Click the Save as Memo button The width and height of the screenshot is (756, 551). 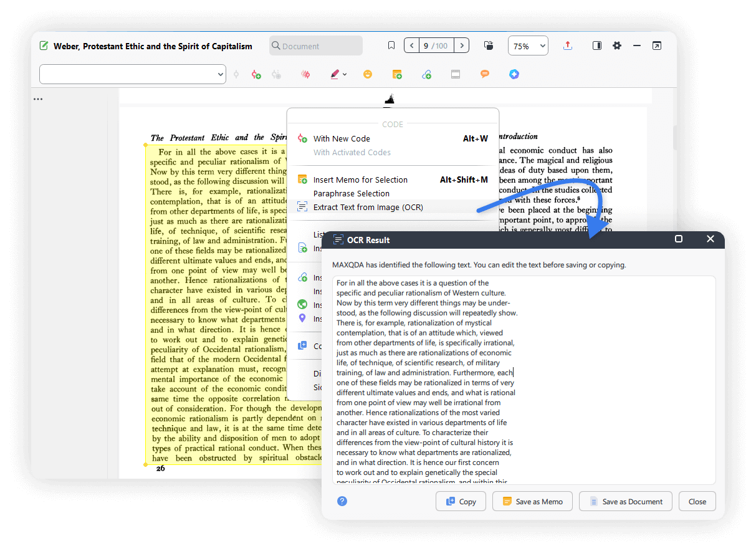click(532, 501)
